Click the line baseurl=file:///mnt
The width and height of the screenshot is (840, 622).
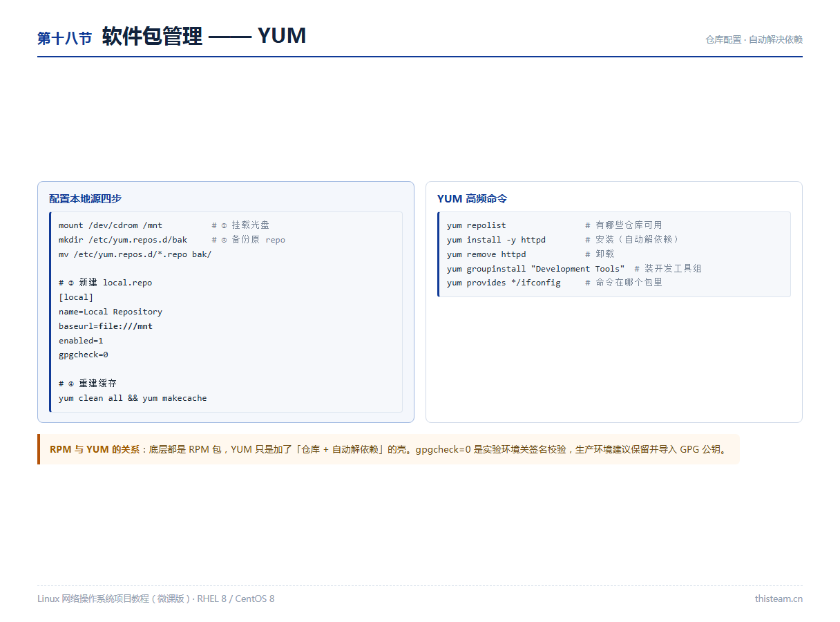tap(106, 326)
